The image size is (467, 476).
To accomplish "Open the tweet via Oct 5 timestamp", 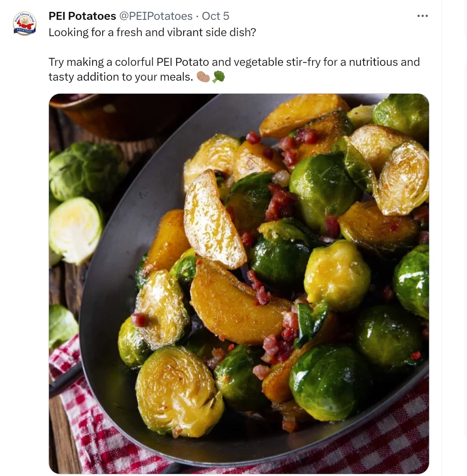I will click(215, 16).
